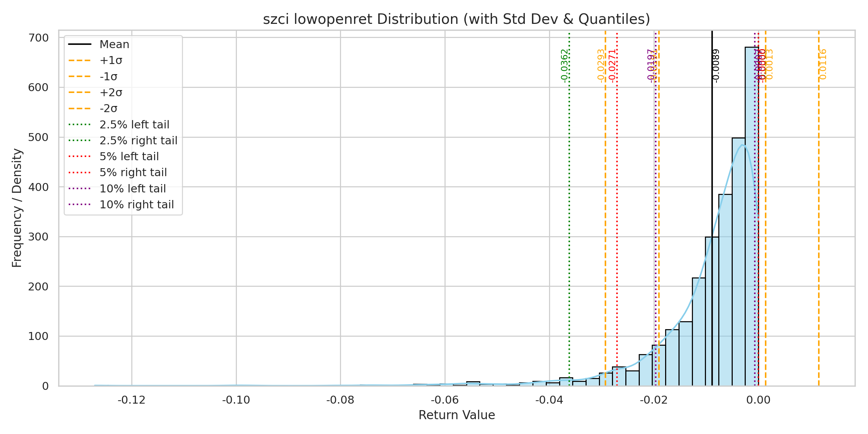Click the -0.06 x-axis tick label

(444, 400)
